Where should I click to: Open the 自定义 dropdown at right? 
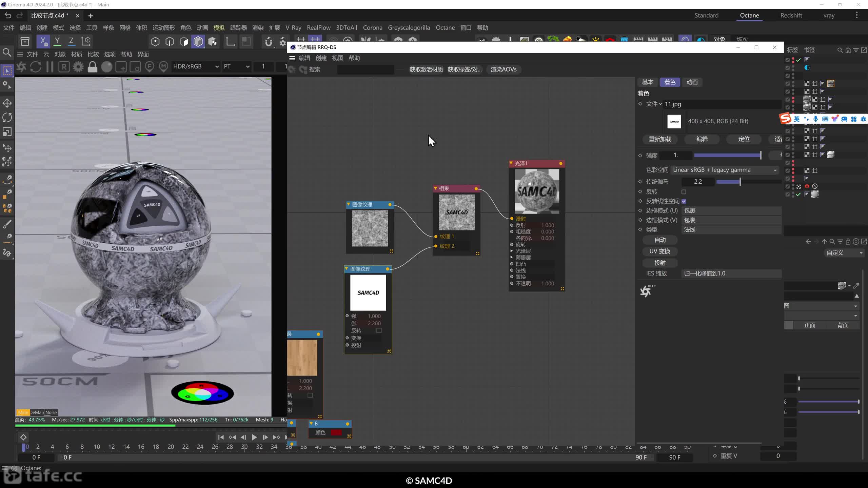click(x=844, y=253)
